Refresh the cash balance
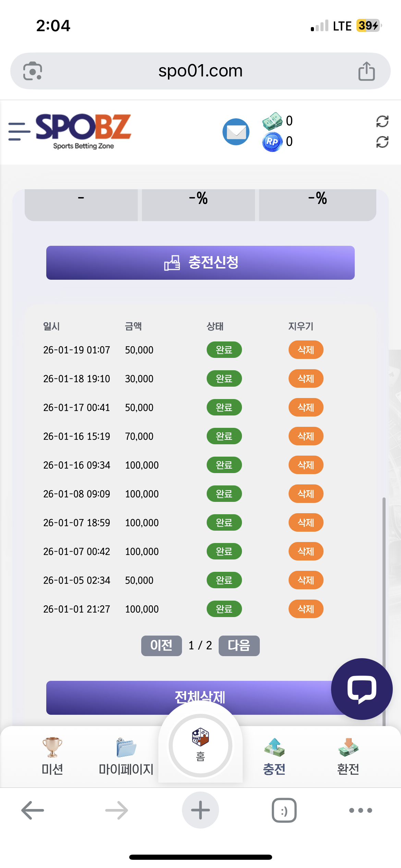This screenshot has width=401, height=868. click(382, 121)
